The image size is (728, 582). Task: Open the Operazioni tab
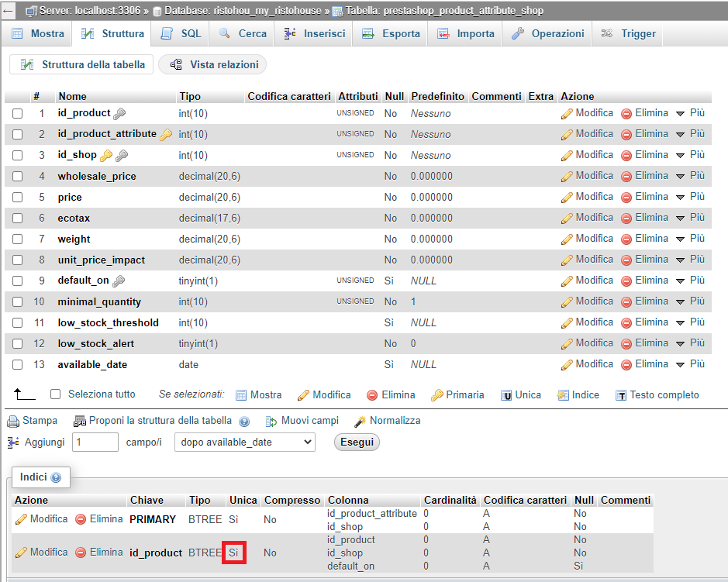[547, 34]
